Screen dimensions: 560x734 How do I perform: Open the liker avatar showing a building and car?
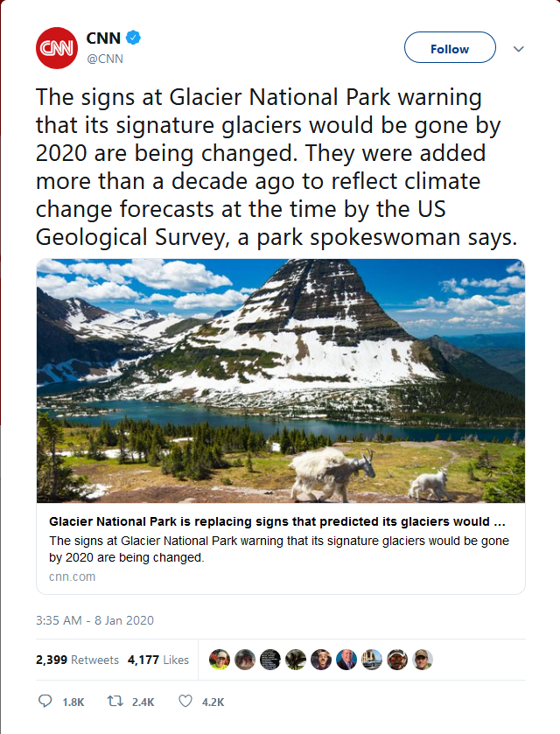coord(372,660)
